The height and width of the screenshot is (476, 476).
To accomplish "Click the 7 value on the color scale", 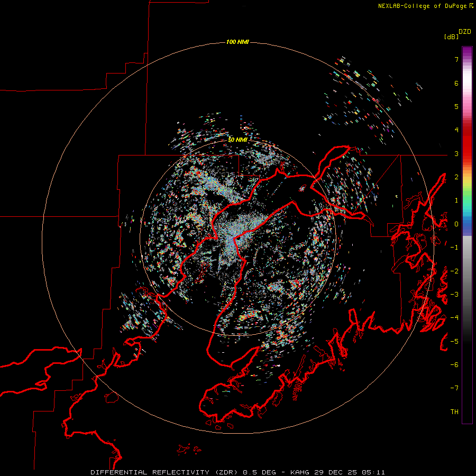I will coord(456,59).
